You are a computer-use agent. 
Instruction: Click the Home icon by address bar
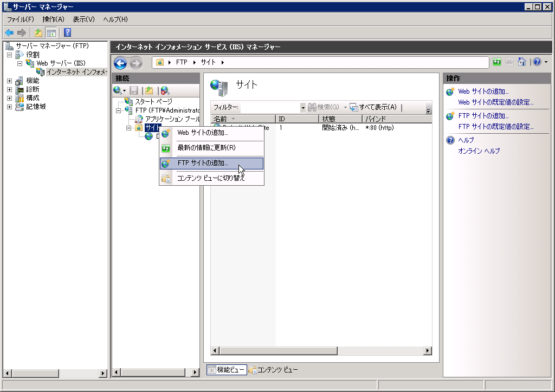click(x=522, y=62)
